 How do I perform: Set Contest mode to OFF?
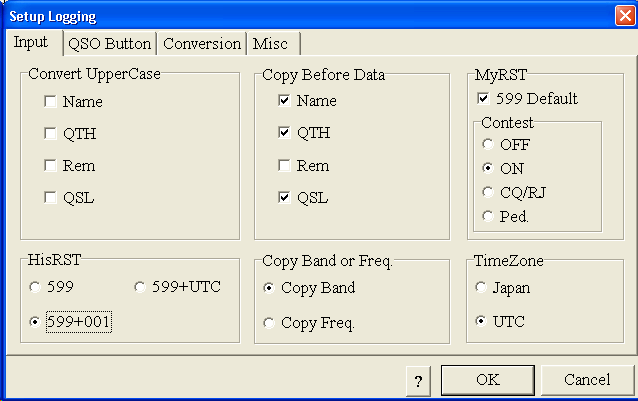pyautogui.click(x=487, y=144)
